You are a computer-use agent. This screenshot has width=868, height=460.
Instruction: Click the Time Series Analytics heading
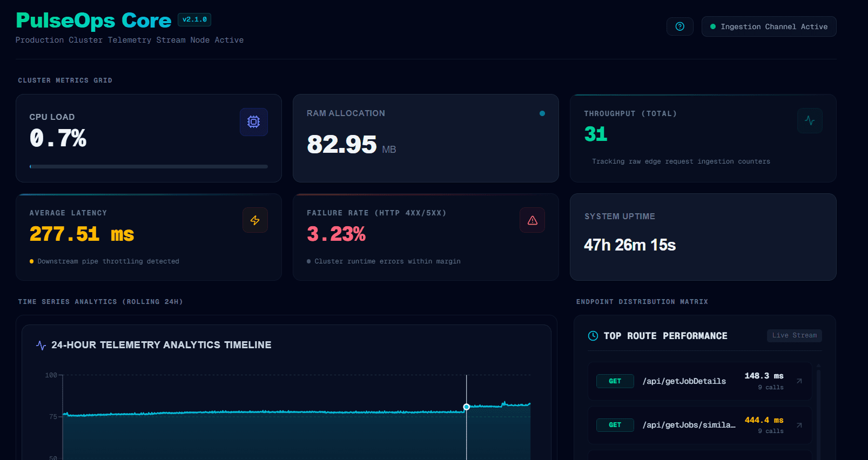tap(100, 302)
